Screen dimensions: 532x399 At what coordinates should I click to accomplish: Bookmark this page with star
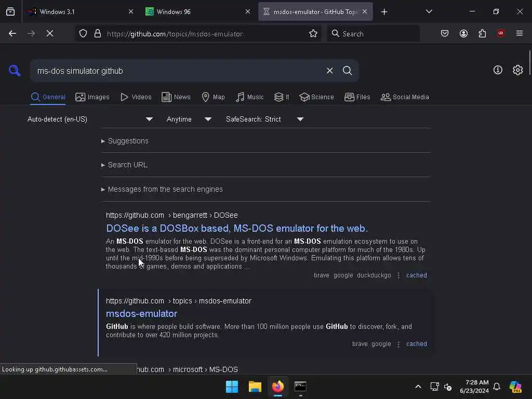(x=313, y=33)
